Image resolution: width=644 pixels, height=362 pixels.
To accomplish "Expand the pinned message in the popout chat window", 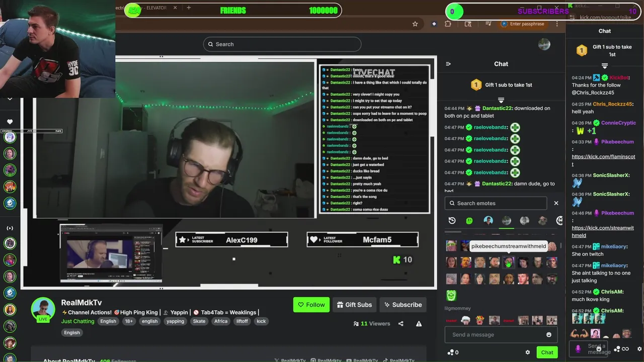I will coord(605,66).
